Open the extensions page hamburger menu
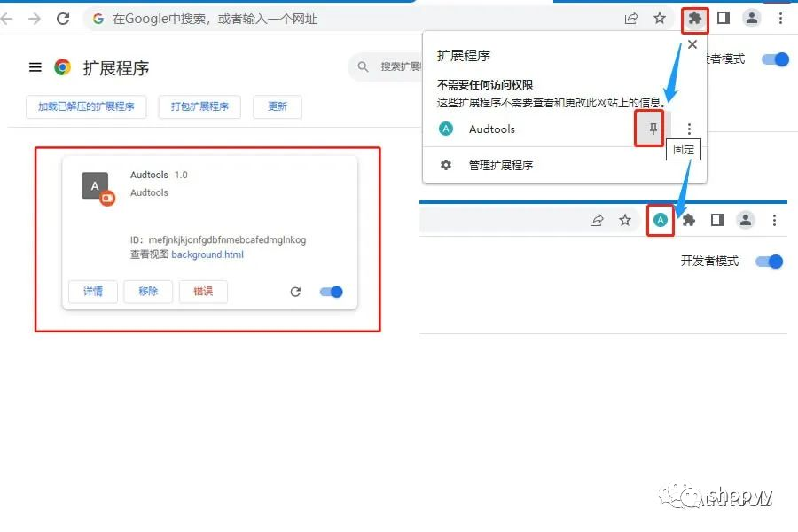The image size is (798, 532). click(35, 66)
